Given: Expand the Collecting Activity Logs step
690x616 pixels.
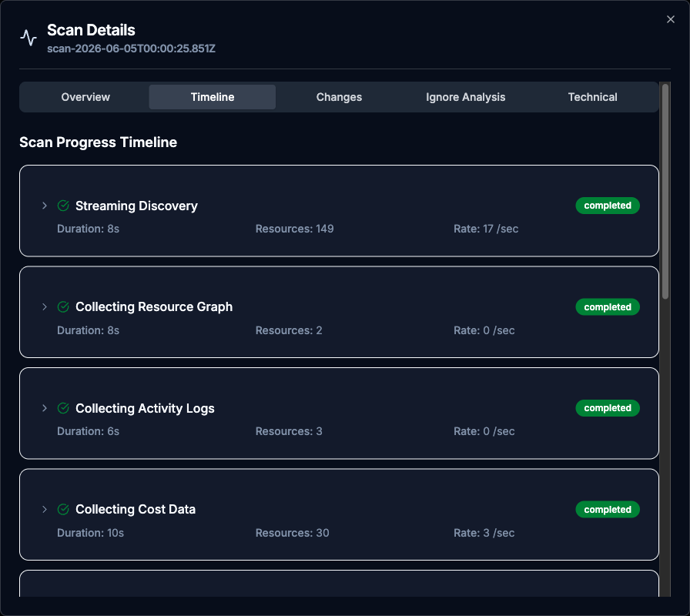Looking at the screenshot, I should tap(45, 408).
